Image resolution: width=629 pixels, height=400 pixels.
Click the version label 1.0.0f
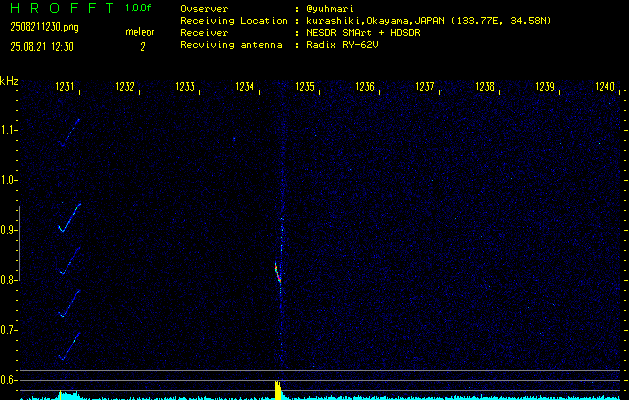(x=138, y=8)
